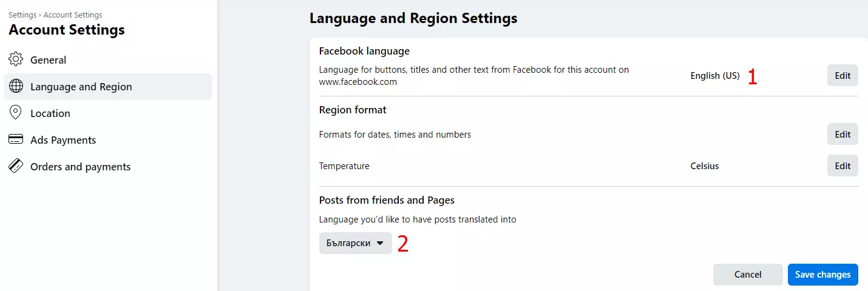Screen dimensions: 868x291
Task: Go to Location settings label
Action: tap(50, 113)
